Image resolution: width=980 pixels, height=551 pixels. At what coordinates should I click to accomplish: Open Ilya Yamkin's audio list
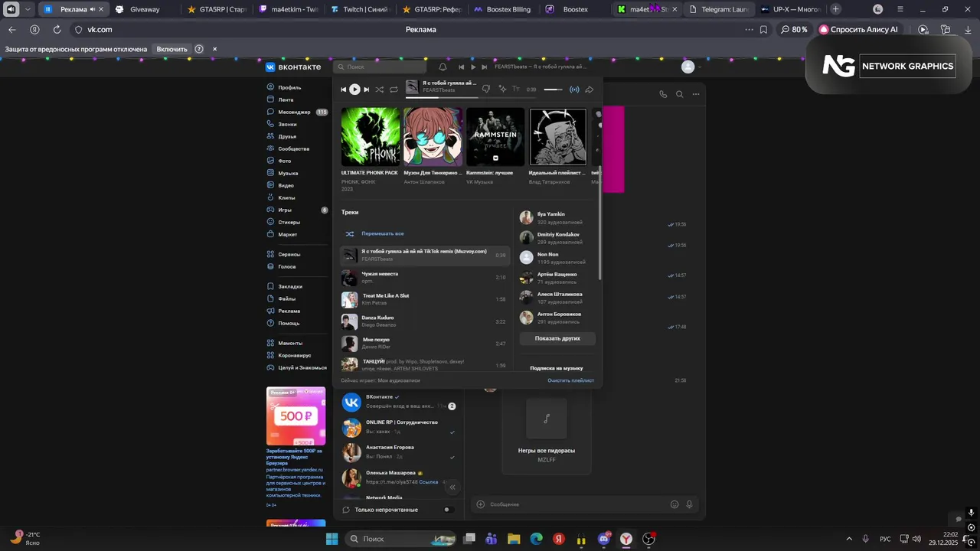tap(556, 218)
